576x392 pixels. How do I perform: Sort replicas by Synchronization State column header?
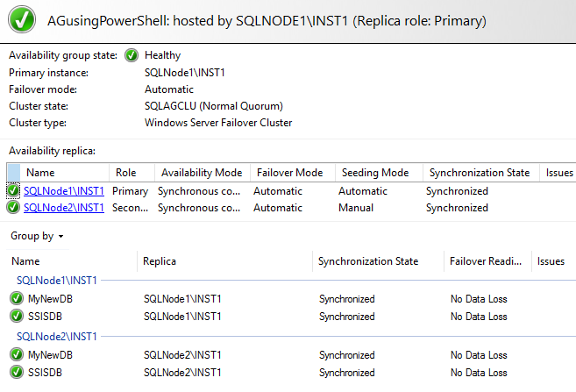[479, 173]
